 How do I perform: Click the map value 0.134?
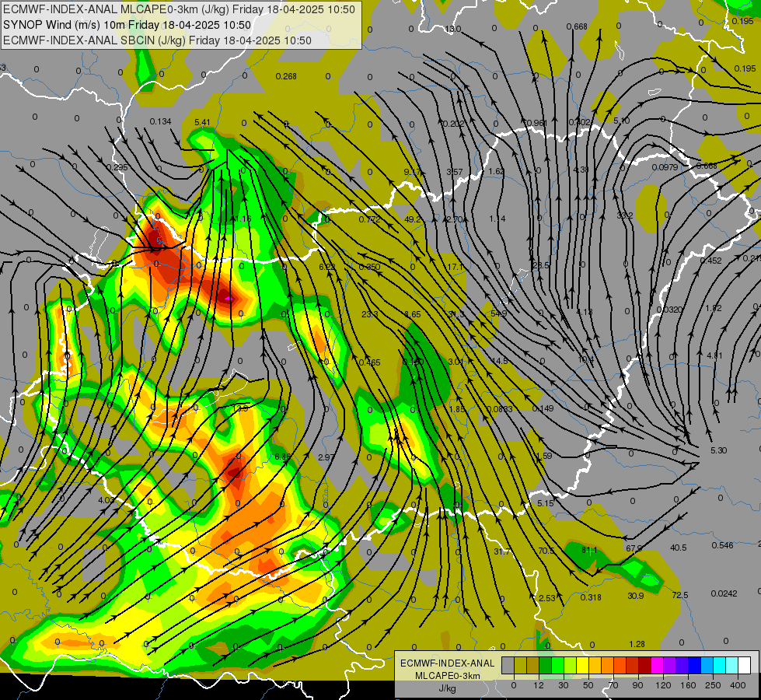pyautogui.click(x=160, y=121)
